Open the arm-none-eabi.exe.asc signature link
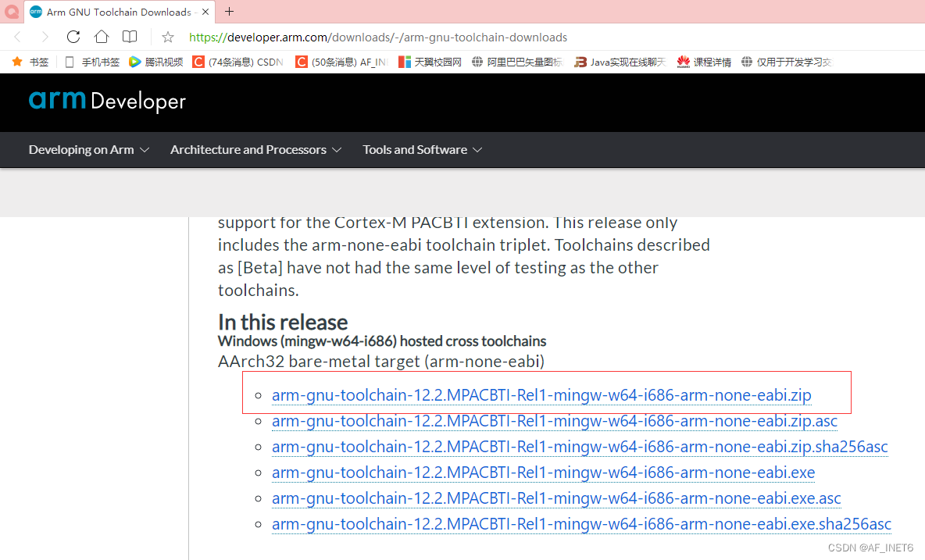 556,499
